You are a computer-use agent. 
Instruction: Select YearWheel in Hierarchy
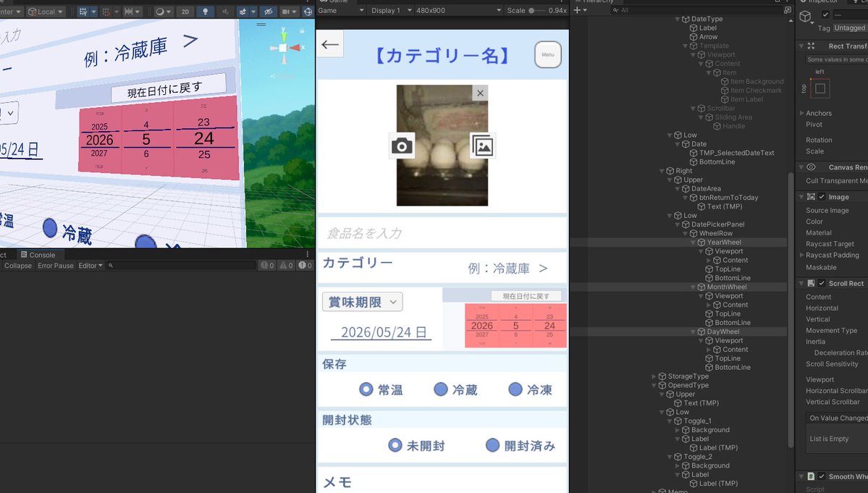pyautogui.click(x=723, y=243)
